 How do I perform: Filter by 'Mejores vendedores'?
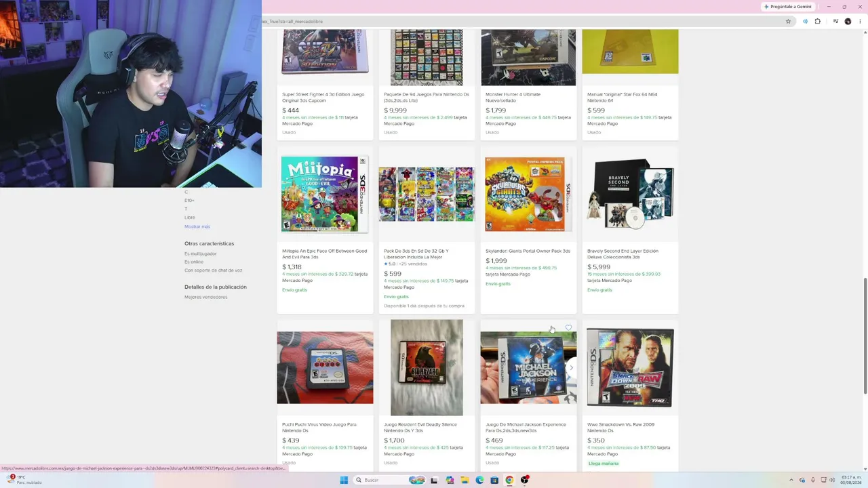tap(206, 297)
